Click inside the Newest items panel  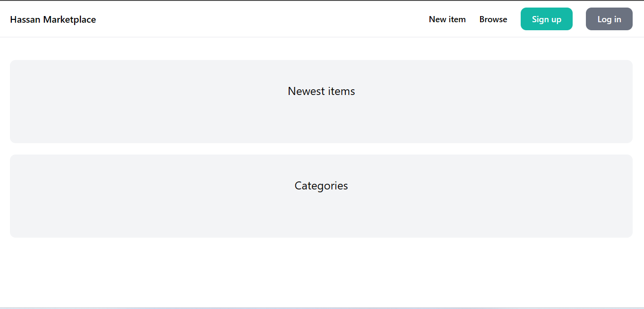click(x=321, y=118)
